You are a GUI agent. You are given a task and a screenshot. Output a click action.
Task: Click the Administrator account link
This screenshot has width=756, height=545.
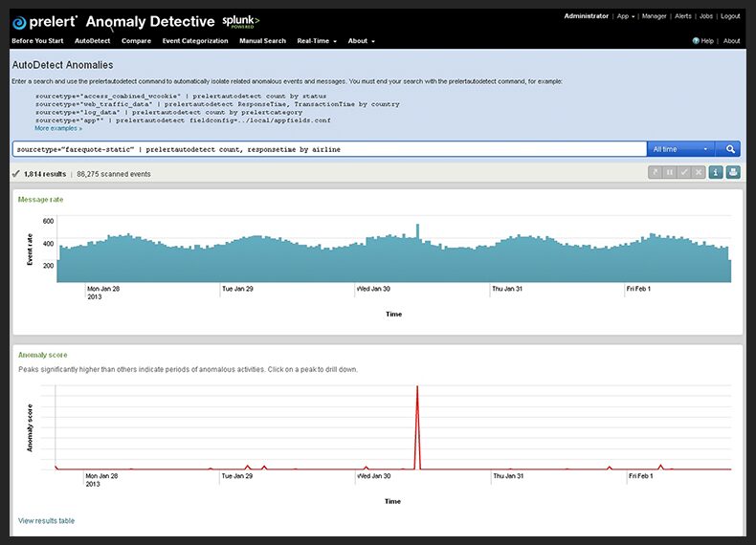(x=587, y=16)
